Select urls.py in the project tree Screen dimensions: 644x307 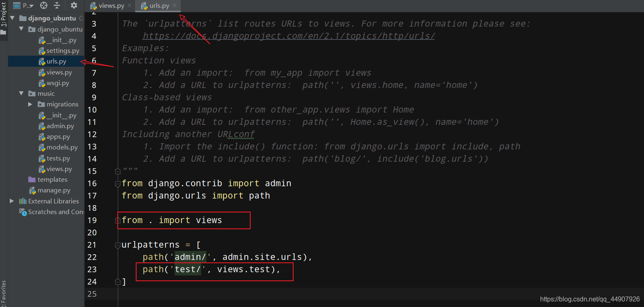(56, 61)
